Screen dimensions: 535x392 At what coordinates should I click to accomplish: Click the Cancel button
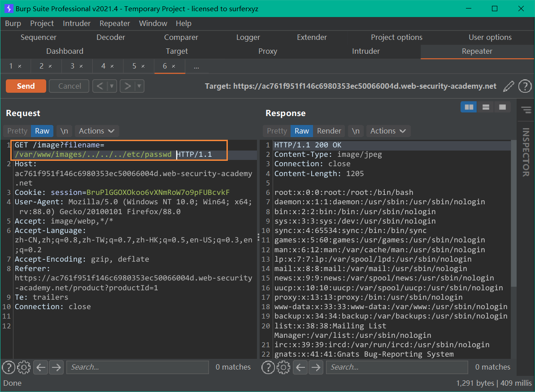pyautogui.click(x=70, y=86)
